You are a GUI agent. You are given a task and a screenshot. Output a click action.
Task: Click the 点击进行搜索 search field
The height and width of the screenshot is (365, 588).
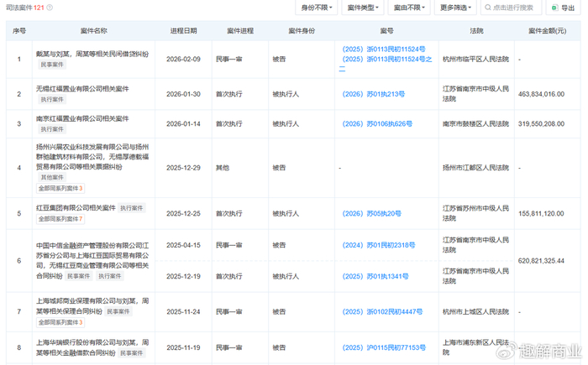(511, 8)
